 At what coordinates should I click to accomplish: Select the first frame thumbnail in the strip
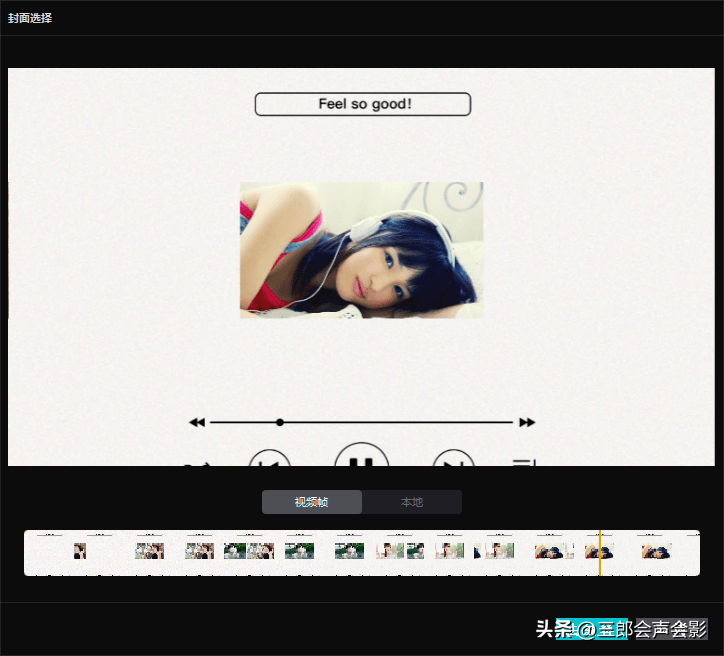pyautogui.click(x=49, y=552)
